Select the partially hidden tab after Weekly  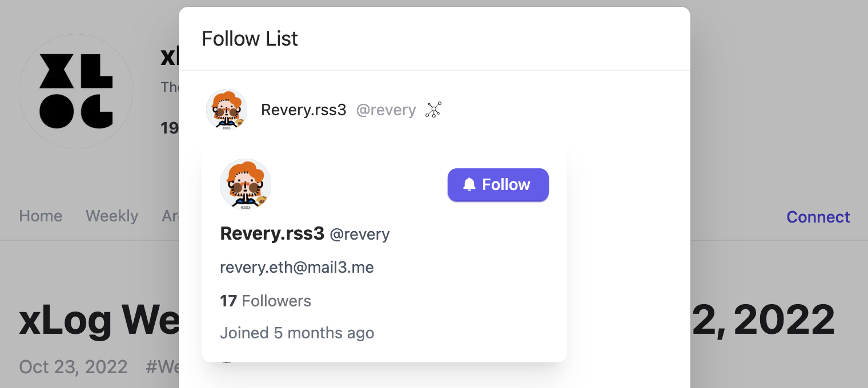click(170, 216)
